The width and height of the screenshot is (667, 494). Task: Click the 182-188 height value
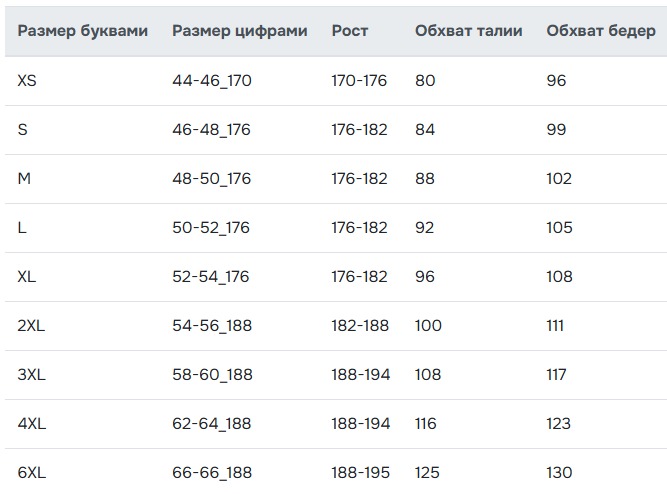[359, 325]
